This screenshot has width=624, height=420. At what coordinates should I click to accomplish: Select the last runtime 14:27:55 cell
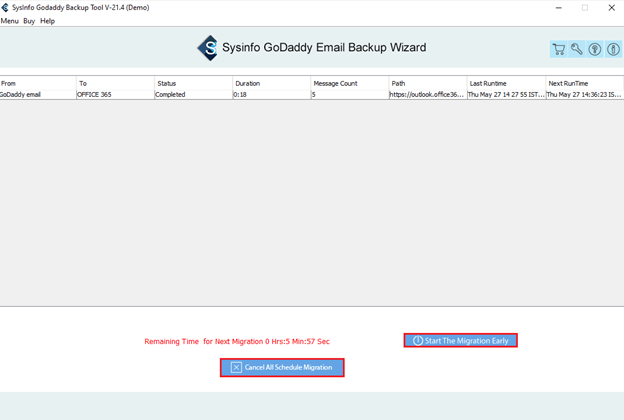[x=506, y=95]
